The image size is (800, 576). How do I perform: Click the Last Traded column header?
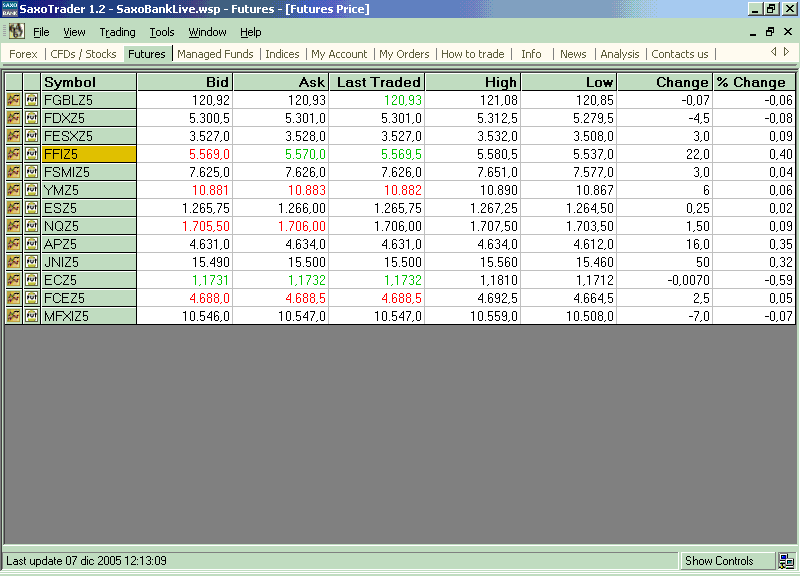tap(377, 82)
